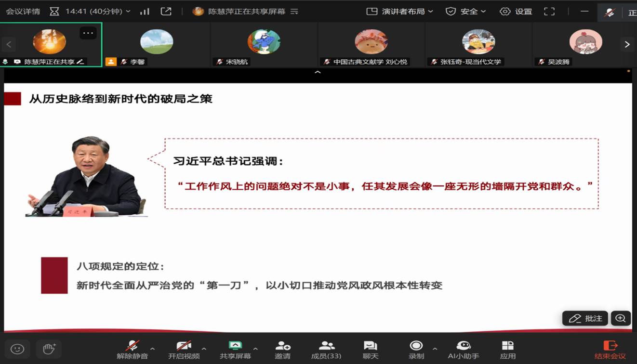Open the Chat (聊天) panel
The image size is (637, 364).
(x=370, y=350)
